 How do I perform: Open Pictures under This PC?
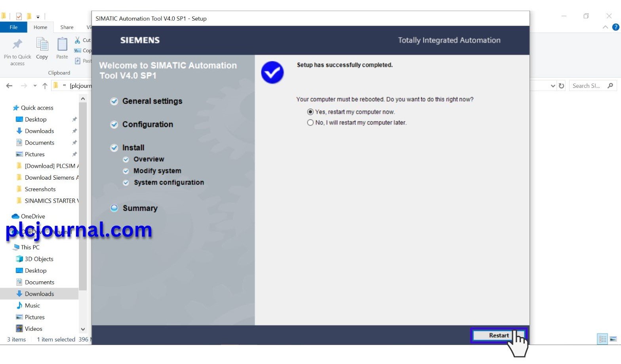coord(30,317)
